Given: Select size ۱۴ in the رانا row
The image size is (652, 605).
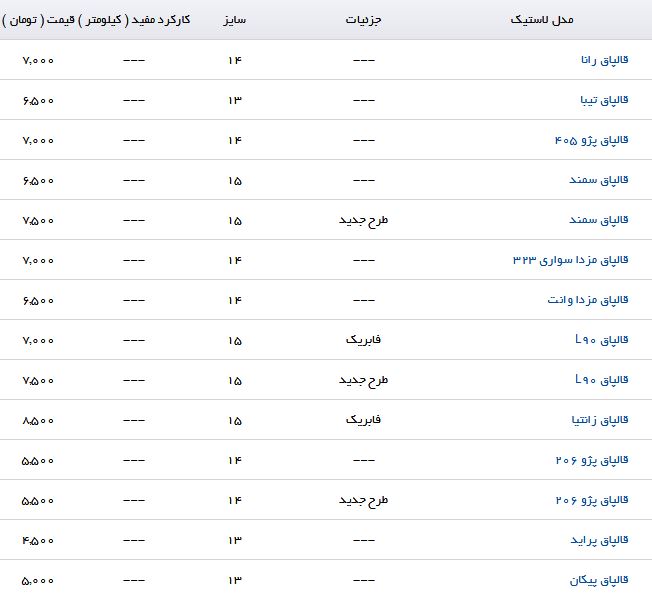Looking at the screenshot, I should pyautogui.click(x=235, y=61).
